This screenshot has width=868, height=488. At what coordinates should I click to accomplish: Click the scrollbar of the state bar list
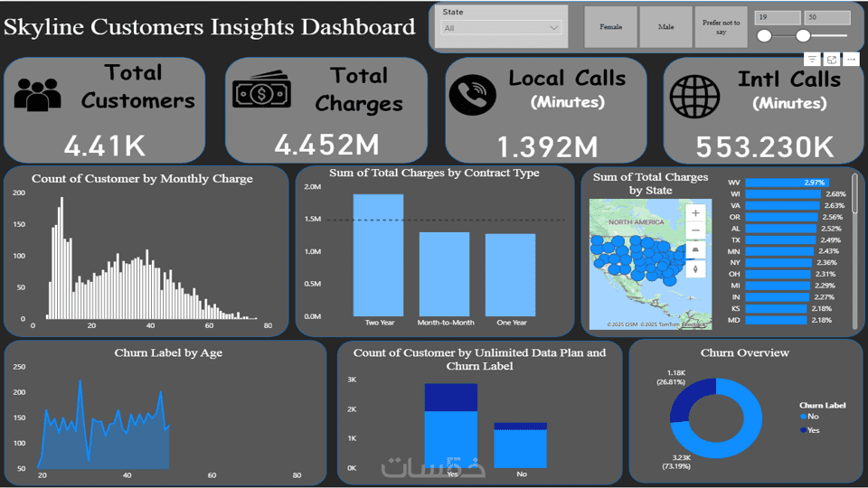[x=854, y=193]
